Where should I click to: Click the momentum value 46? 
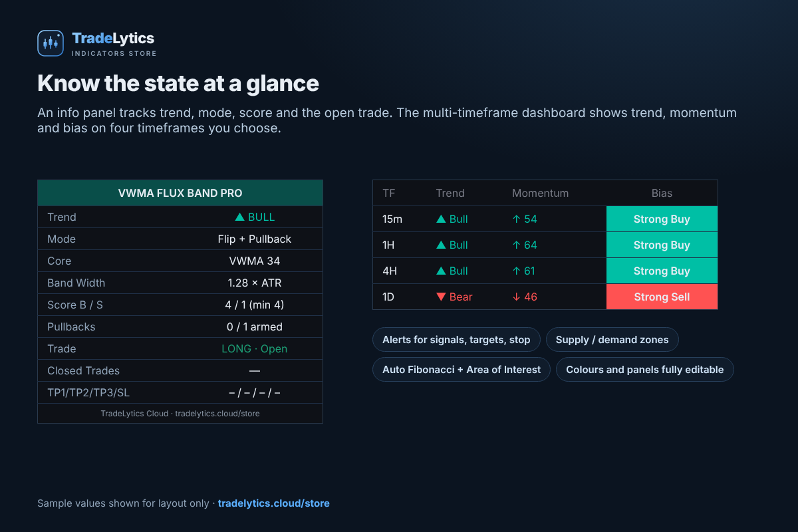[x=525, y=297]
